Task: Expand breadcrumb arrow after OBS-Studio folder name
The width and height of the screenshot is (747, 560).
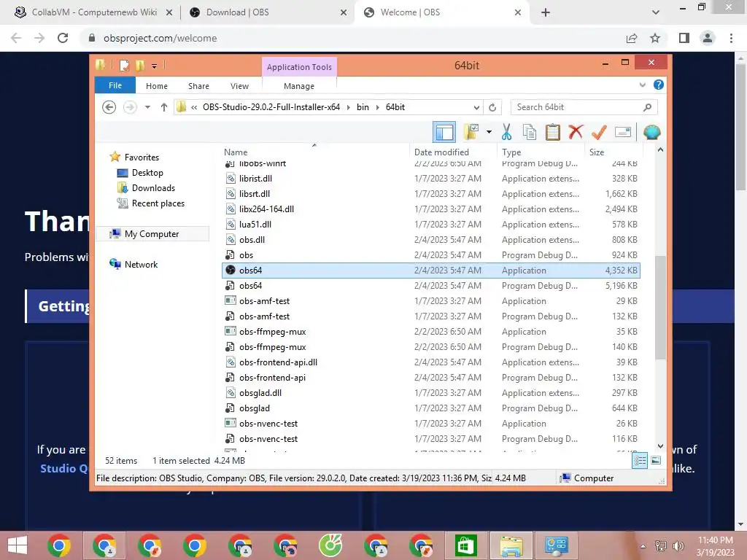Action: click(348, 108)
